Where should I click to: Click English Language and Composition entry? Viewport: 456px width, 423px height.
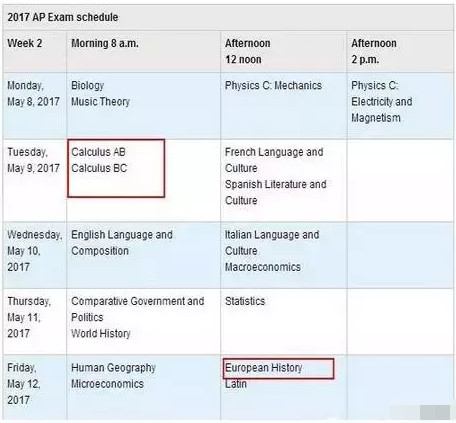[122, 243]
